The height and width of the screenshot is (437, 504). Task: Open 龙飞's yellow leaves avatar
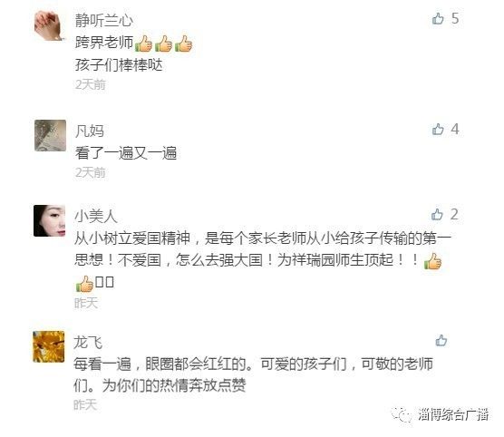(49, 346)
